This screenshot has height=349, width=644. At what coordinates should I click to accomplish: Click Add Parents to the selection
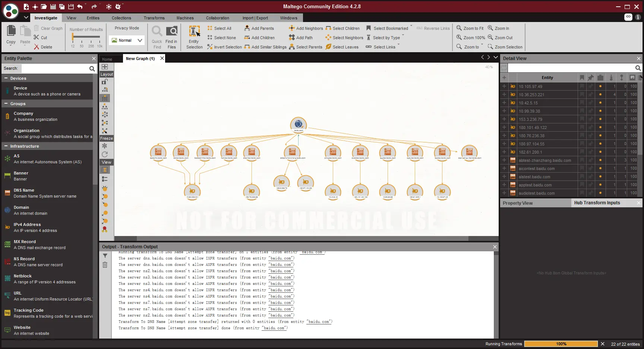pos(259,28)
